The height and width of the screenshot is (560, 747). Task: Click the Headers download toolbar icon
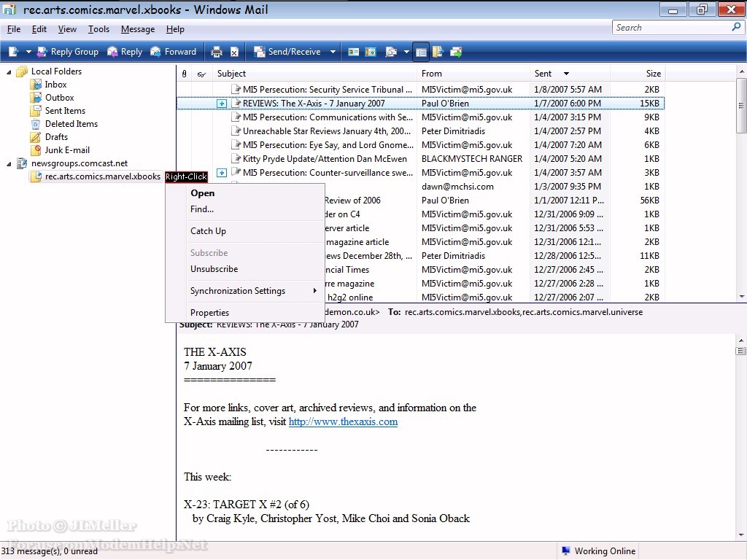455,52
